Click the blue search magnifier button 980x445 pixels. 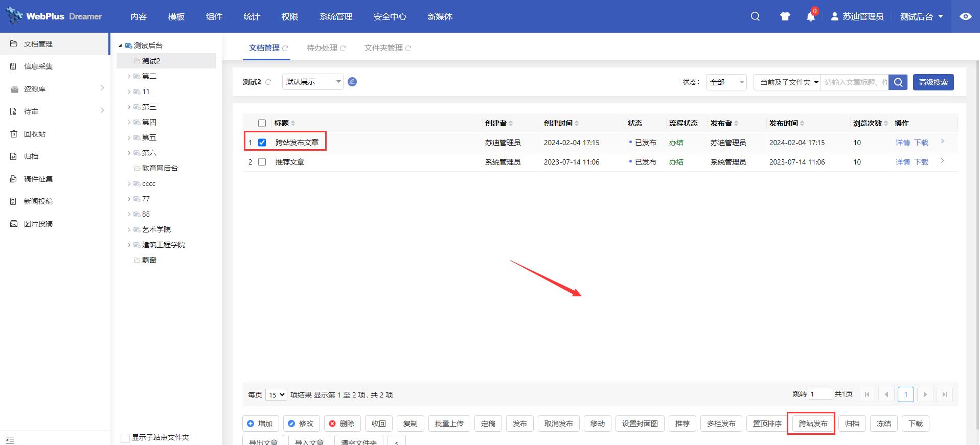(898, 82)
